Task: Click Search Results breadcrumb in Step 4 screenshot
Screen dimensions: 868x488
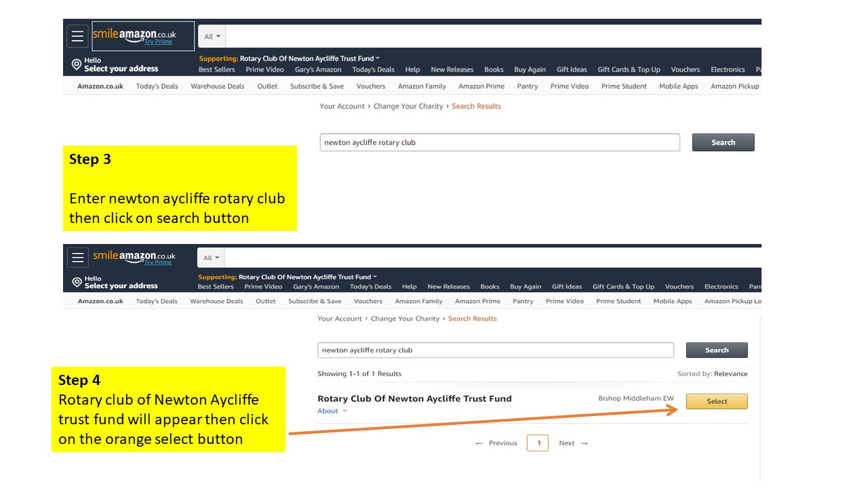Action: pyautogui.click(x=473, y=319)
